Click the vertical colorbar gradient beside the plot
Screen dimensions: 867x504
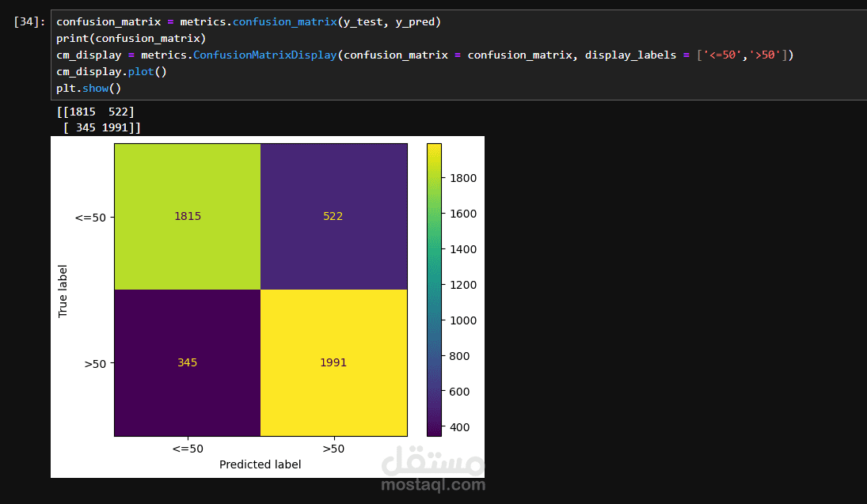coord(434,290)
